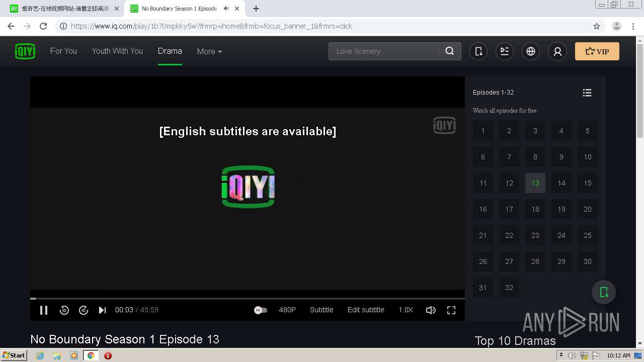The image size is (644, 362).
Task: Close the No Boundary Season 1 tab
Action: point(237,9)
